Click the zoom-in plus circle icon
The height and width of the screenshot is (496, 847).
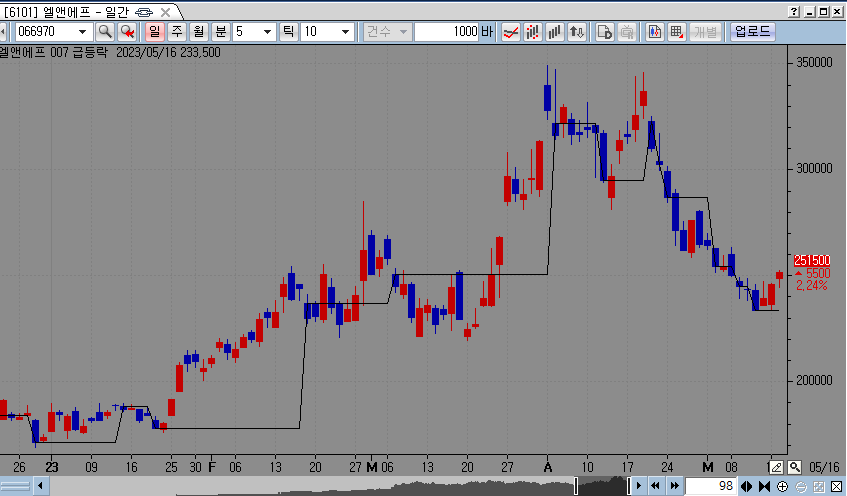781,486
